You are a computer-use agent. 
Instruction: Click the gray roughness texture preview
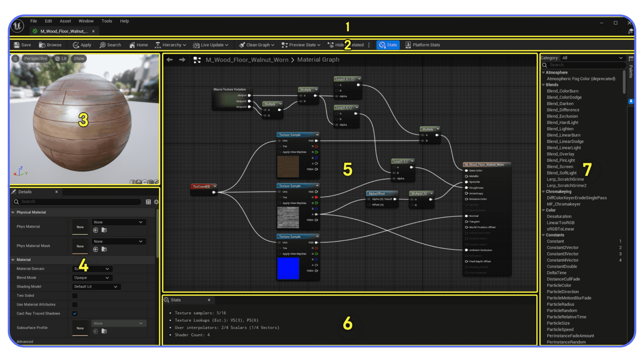(x=288, y=218)
